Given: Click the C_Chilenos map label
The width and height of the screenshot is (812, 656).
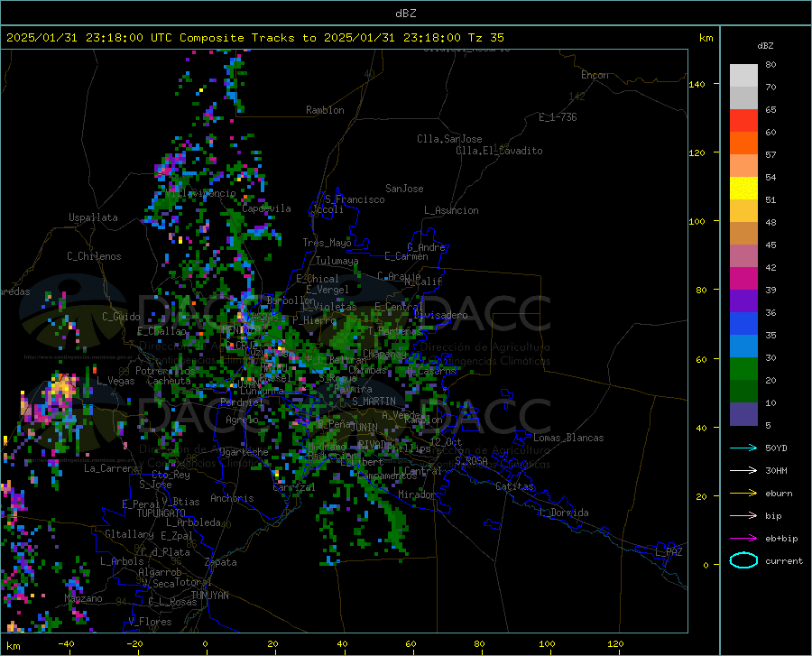Looking at the screenshot, I should point(94,256).
